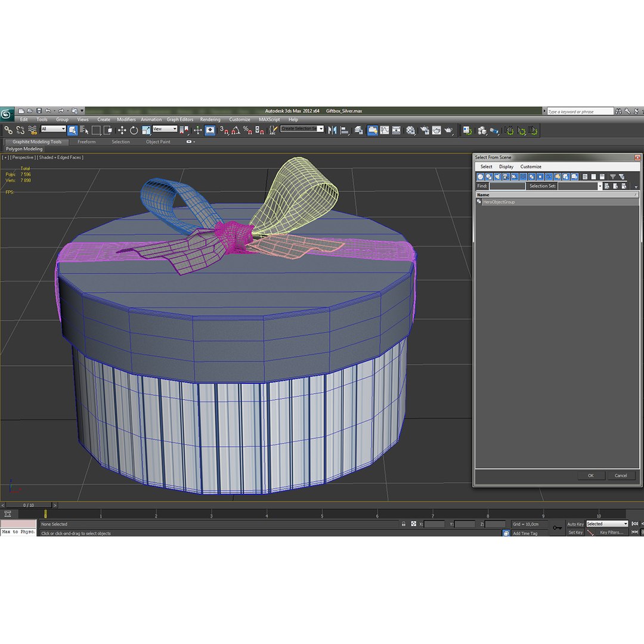644x644 pixels.
Task: Toggle the Angle Snap button
Action: [x=236, y=130]
